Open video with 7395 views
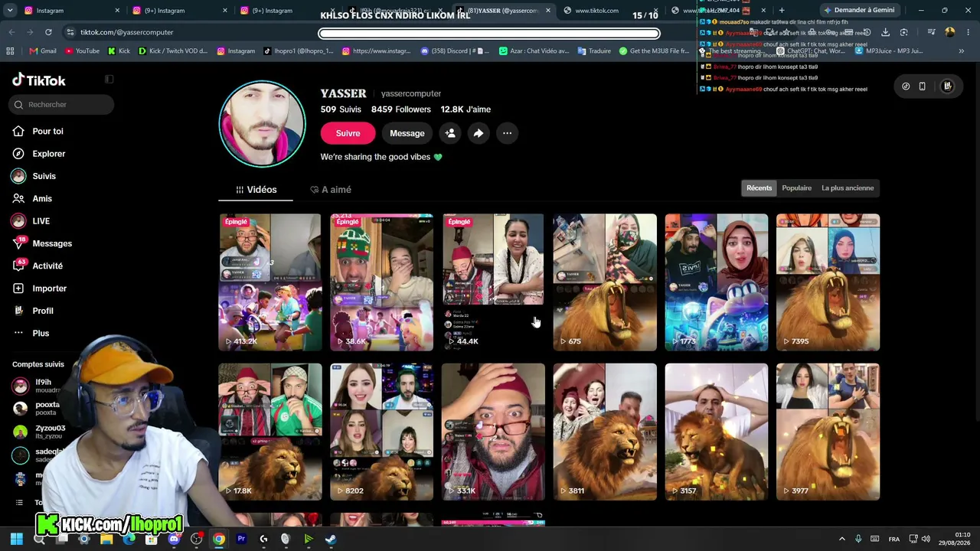Viewport: 980px width, 551px height. coord(828,282)
